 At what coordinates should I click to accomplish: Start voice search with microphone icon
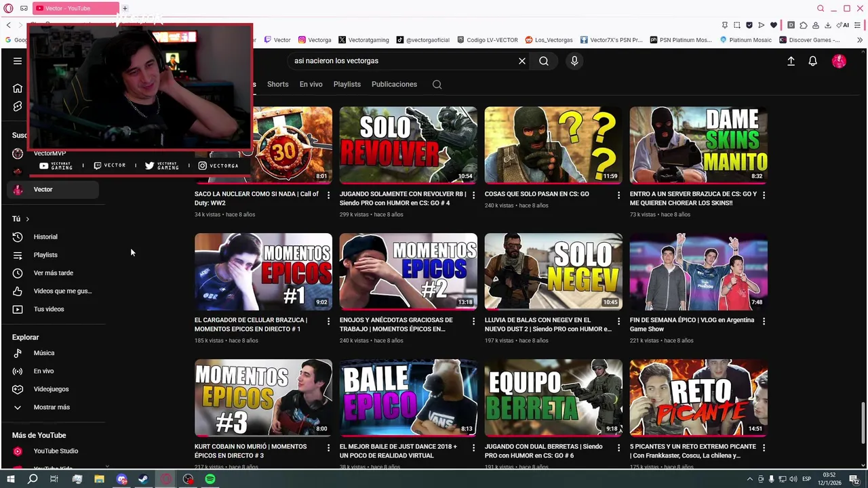(x=574, y=61)
